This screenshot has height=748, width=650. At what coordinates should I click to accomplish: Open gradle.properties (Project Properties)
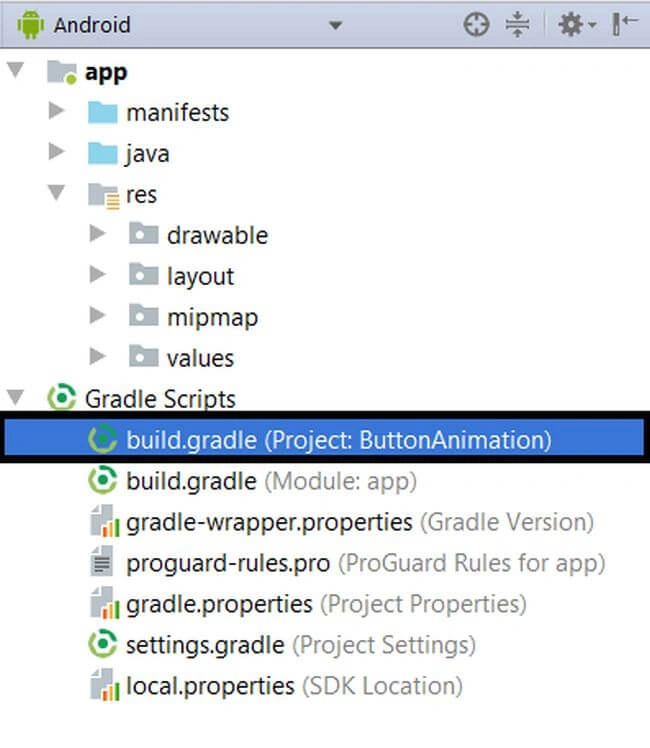coord(327,604)
